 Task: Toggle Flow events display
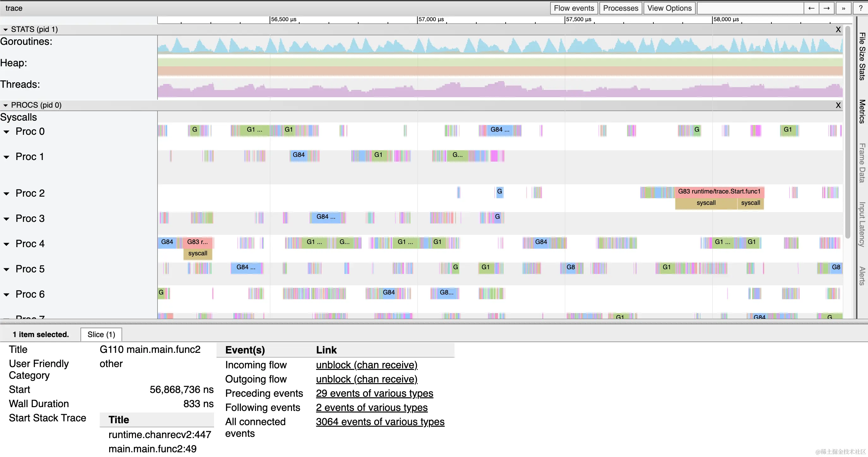pos(574,8)
